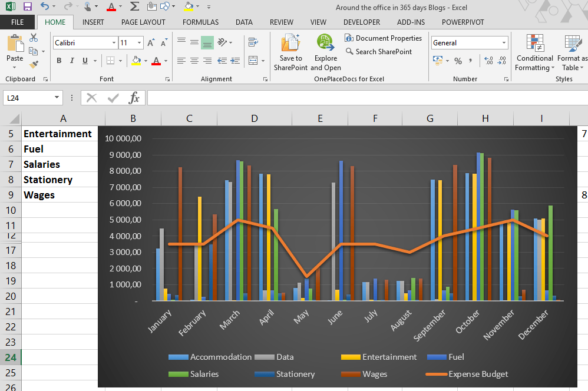The height and width of the screenshot is (391, 588).
Task: Select the Format Painter brush icon
Action: click(x=34, y=64)
